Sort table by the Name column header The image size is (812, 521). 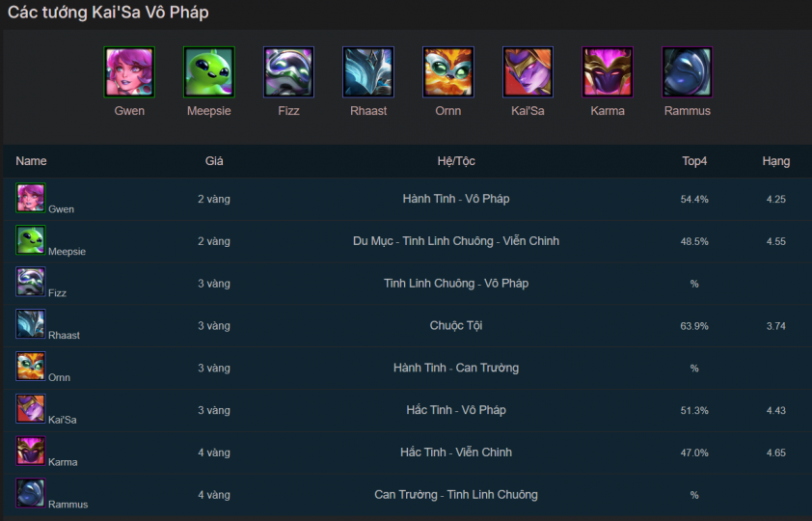[x=31, y=161]
